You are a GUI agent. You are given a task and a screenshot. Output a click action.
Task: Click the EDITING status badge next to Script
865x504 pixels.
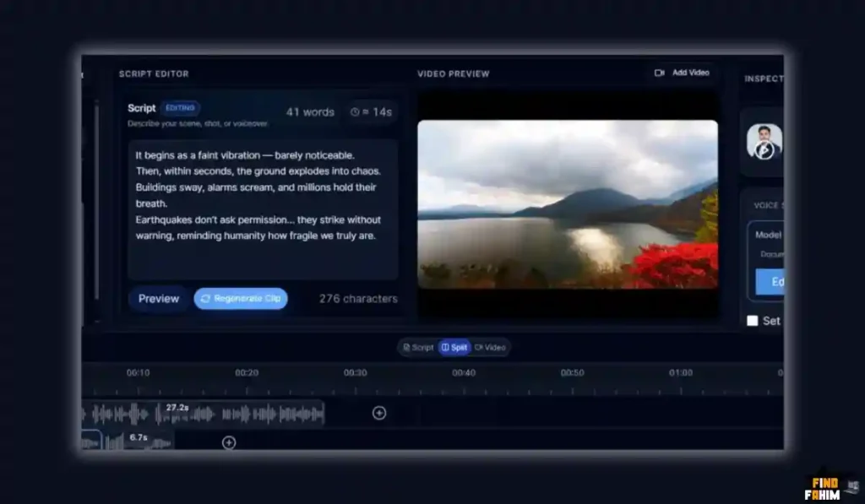[181, 108]
